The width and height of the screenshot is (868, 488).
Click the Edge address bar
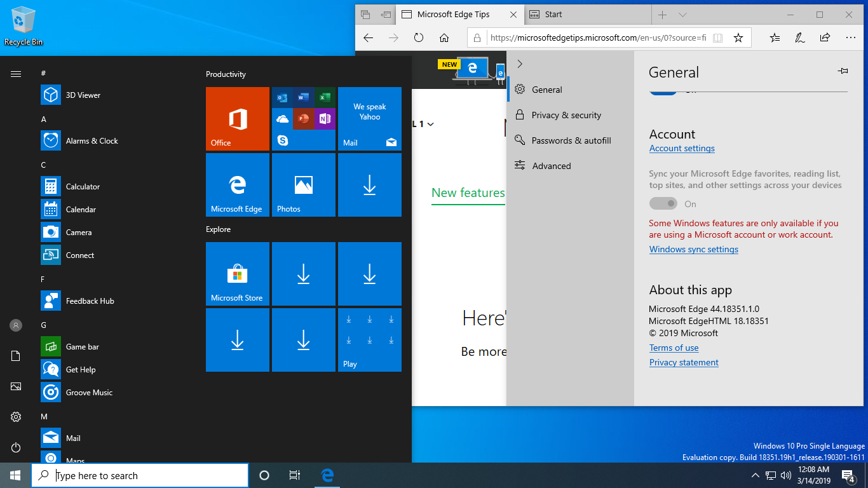pos(597,37)
